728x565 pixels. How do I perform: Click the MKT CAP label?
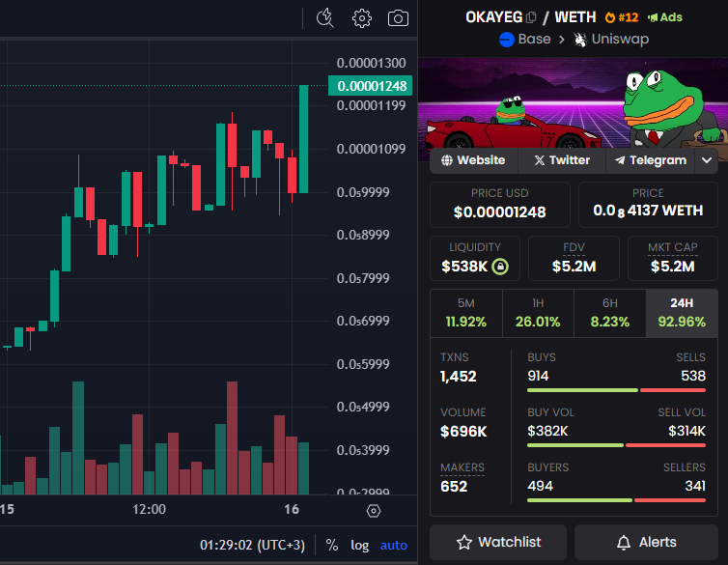click(673, 247)
